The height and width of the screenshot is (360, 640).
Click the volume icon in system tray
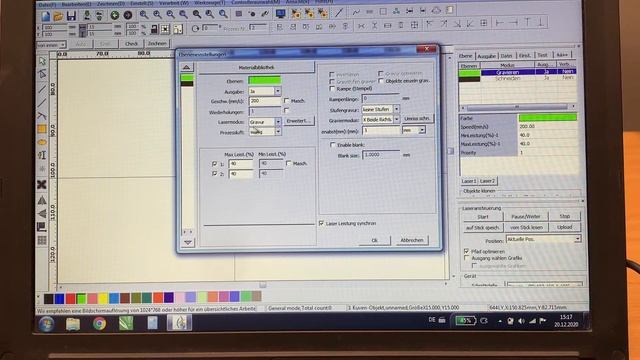click(x=522, y=321)
